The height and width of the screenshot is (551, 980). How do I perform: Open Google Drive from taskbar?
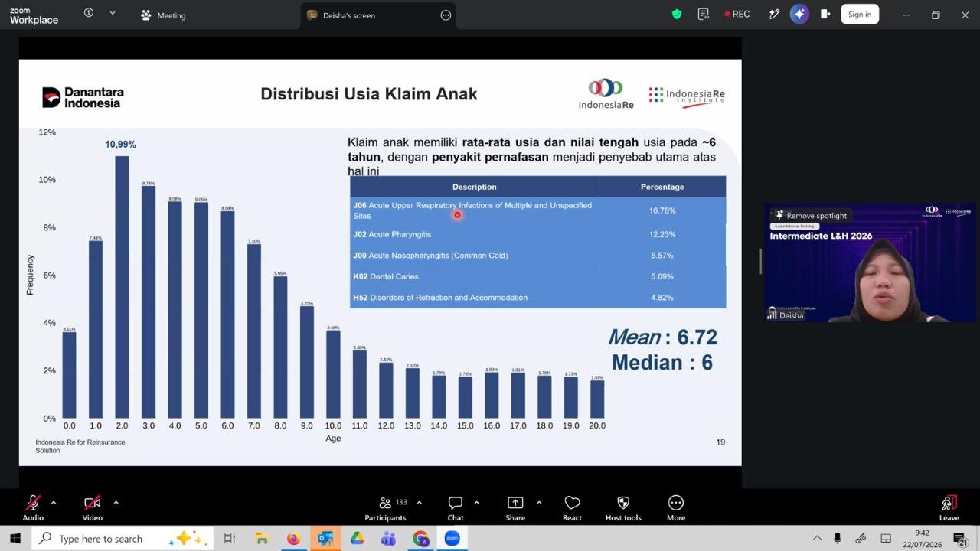pos(357,539)
